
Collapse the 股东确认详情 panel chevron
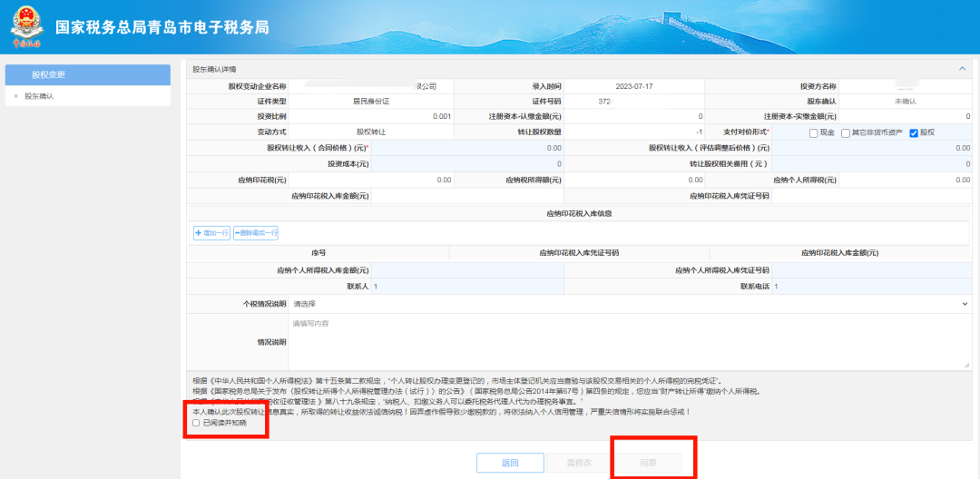click(962, 68)
